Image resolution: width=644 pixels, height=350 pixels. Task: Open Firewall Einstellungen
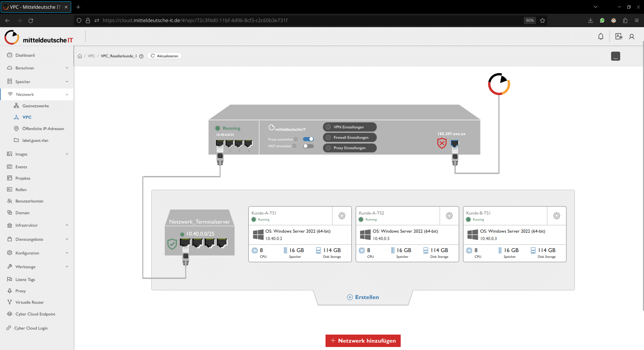350,137
